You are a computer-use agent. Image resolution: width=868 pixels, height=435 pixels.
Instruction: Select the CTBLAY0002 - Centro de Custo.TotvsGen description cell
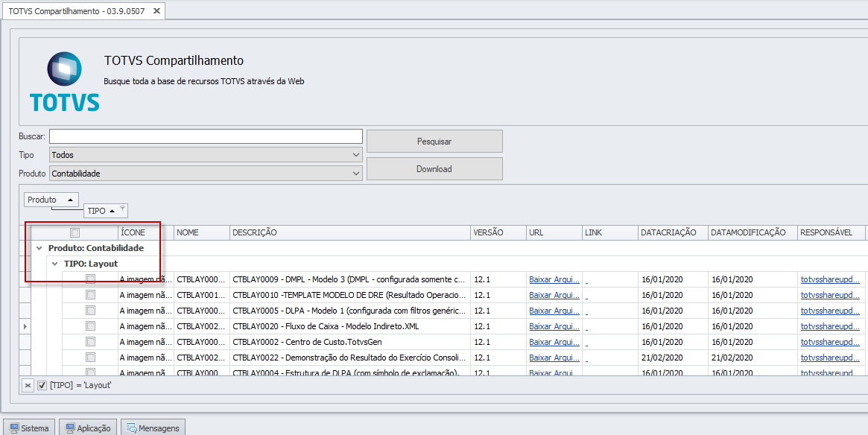tap(350, 341)
